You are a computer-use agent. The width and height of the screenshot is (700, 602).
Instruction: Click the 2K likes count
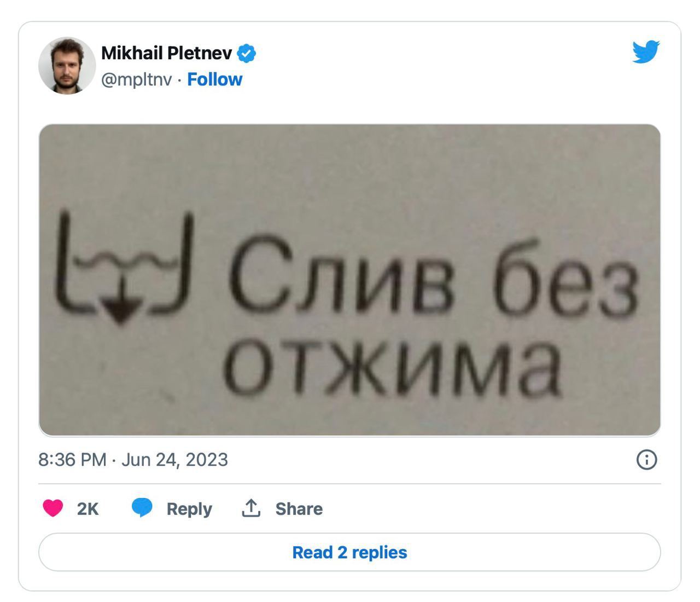(87, 509)
